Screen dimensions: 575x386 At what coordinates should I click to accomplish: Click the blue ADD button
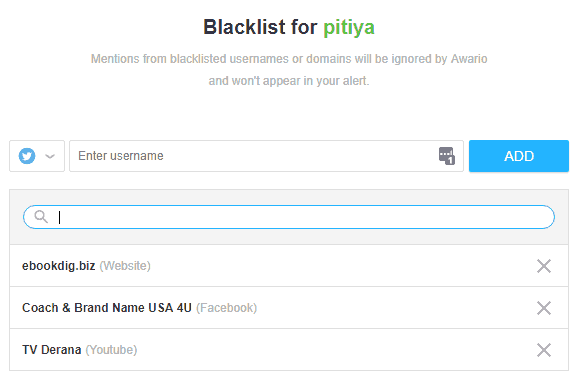pyautogui.click(x=519, y=156)
